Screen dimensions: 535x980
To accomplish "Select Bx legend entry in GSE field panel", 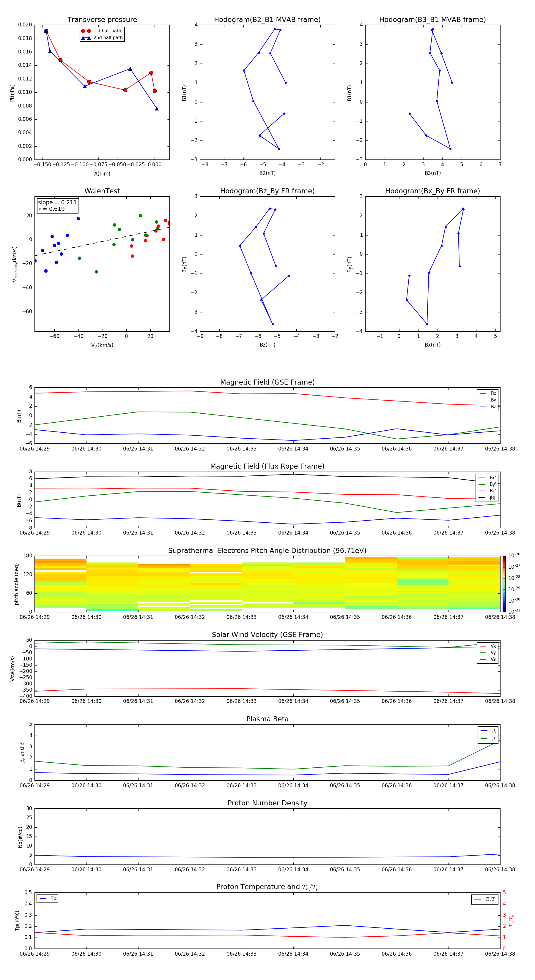I will (488, 393).
